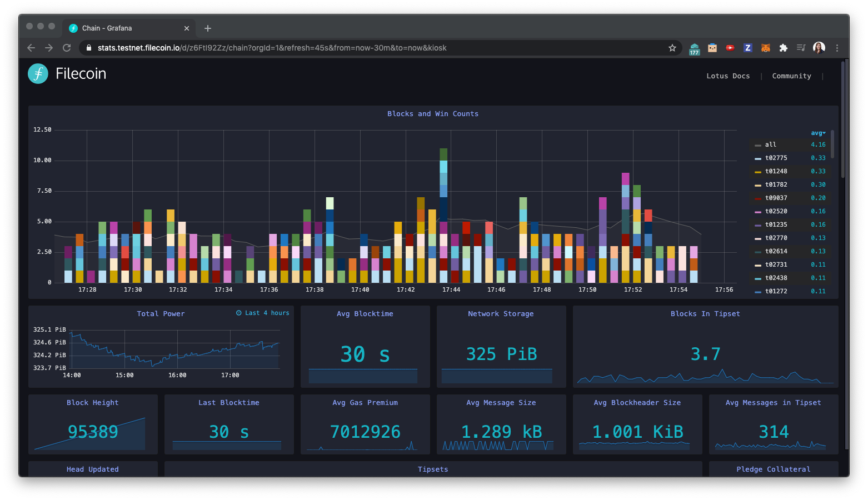Open the Chrome profile avatar
Screen dimensions: 868x500
819,48
